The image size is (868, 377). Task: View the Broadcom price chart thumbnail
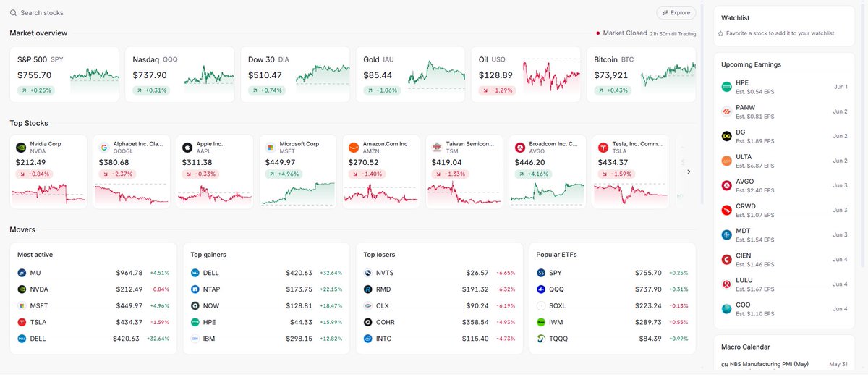[x=547, y=194]
